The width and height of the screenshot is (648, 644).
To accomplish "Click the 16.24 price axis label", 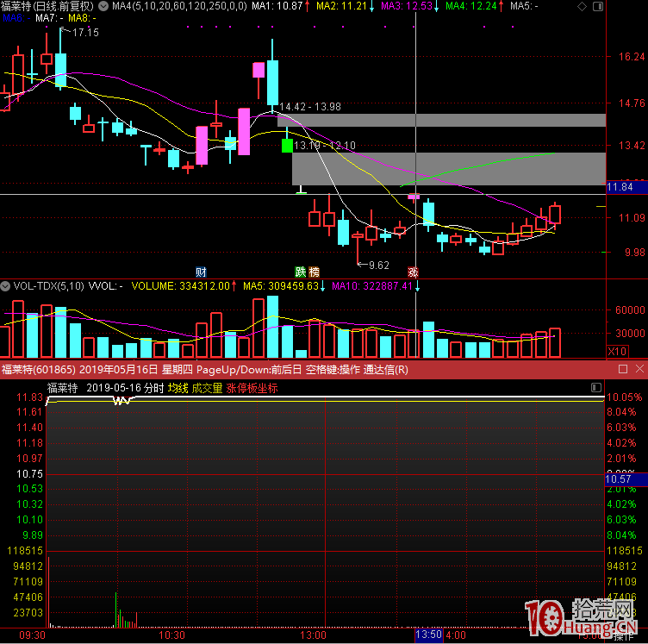I will coord(632,57).
